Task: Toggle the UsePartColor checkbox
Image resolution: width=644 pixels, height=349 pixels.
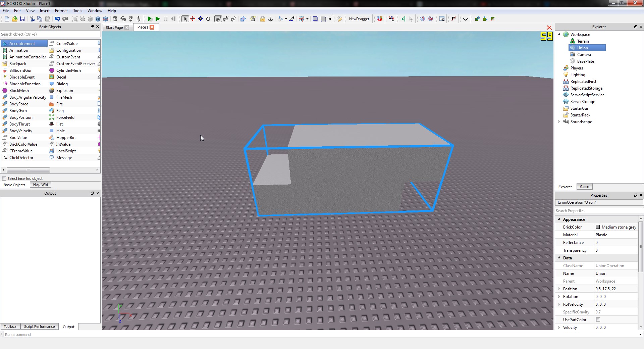Action: click(x=598, y=320)
